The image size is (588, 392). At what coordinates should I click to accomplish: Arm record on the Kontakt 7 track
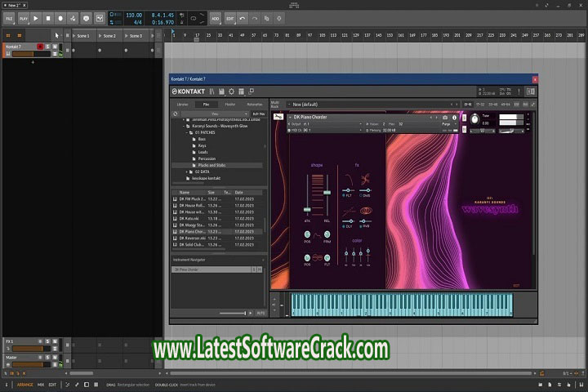(x=39, y=47)
